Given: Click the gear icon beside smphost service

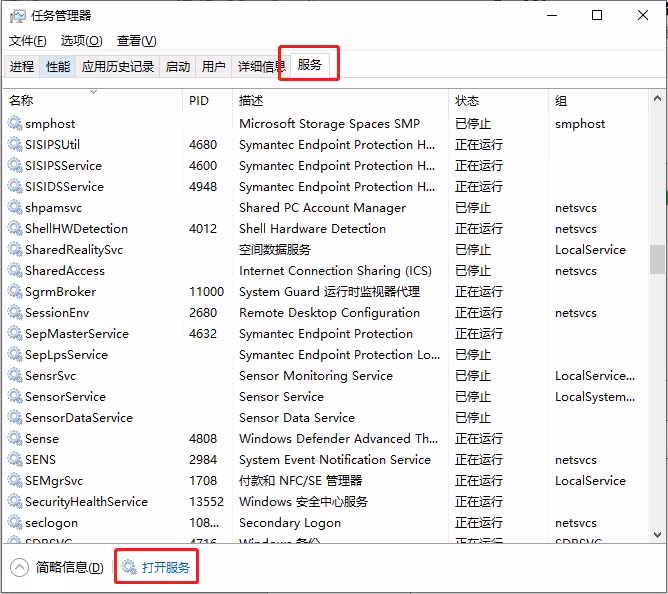Looking at the screenshot, I should click(14, 124).
